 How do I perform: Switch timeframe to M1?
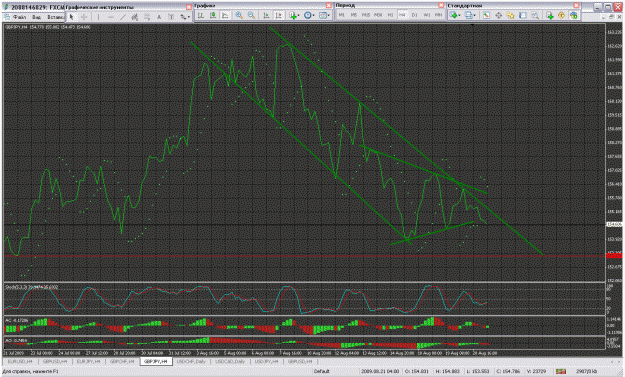click(x=342, y=15)
